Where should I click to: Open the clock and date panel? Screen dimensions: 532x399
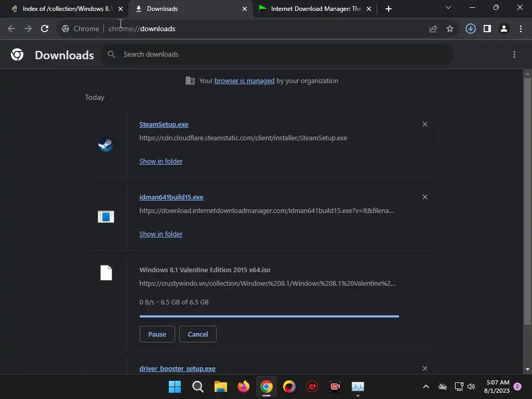(x=497, y=387)
